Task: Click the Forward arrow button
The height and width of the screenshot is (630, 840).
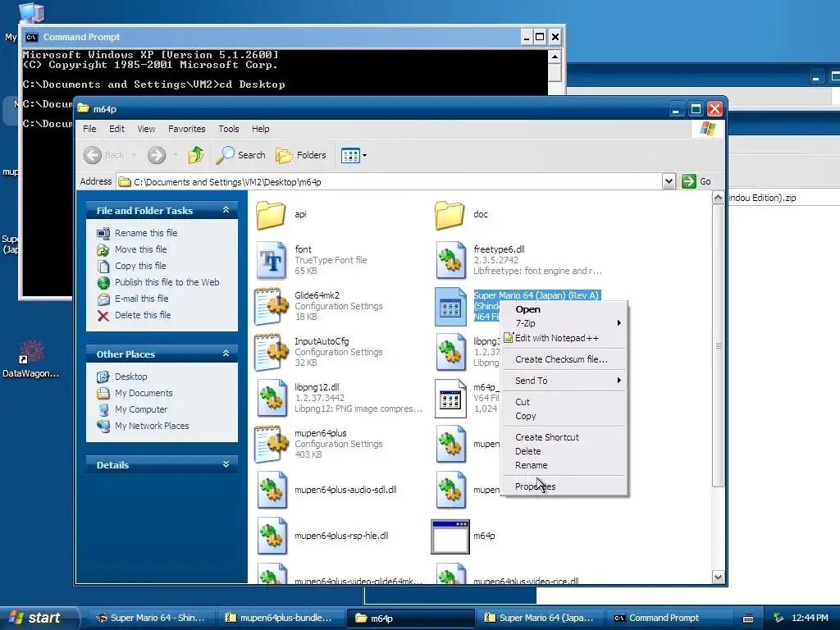Action: pos(157,155)
